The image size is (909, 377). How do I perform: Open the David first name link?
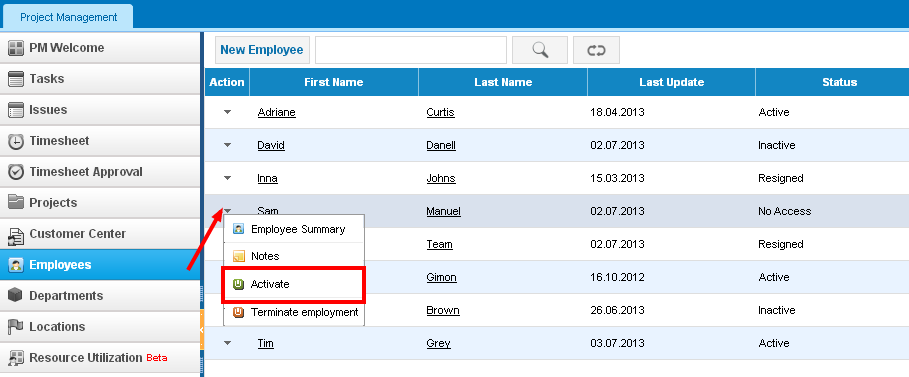tap(271, 146)
